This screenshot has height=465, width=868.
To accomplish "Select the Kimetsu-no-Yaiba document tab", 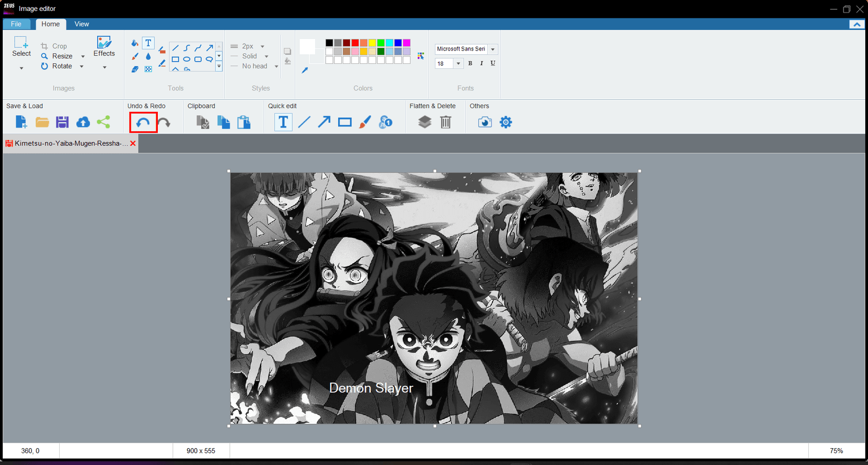I will coord(71,143).
